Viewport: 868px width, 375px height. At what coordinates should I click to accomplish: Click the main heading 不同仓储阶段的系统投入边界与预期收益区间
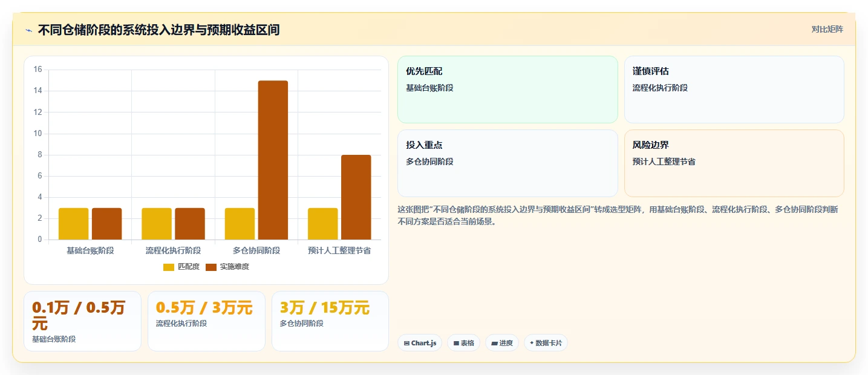[158, 30]
